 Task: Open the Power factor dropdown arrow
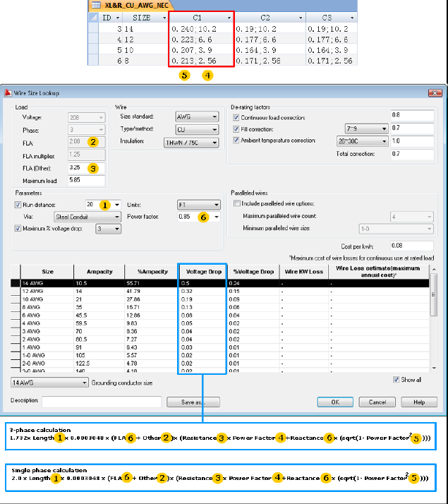(217, 217)
